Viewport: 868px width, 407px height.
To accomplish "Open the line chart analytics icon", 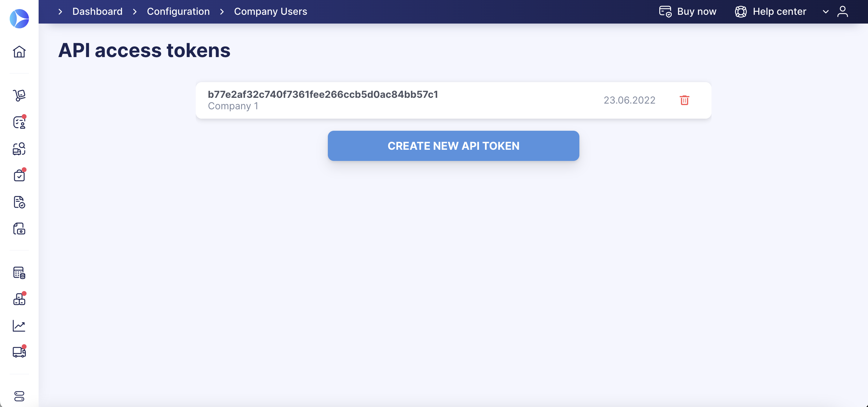I will [19, 326].
